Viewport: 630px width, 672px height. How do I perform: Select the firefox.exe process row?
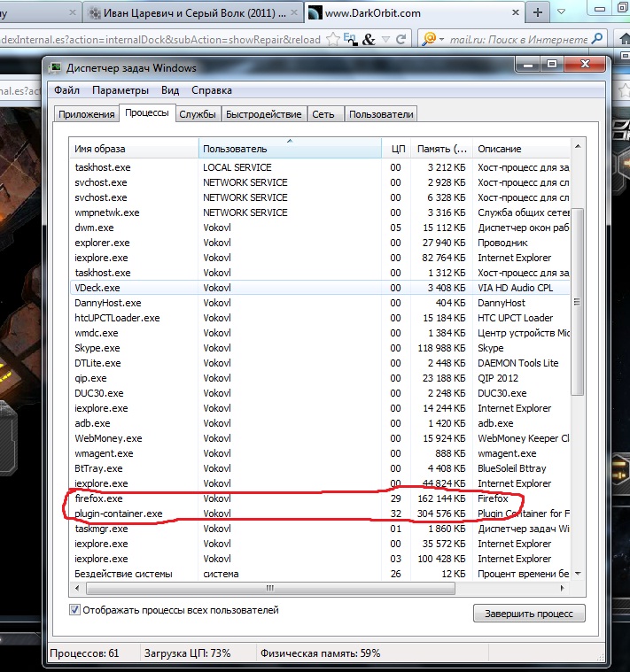[320, 498]
